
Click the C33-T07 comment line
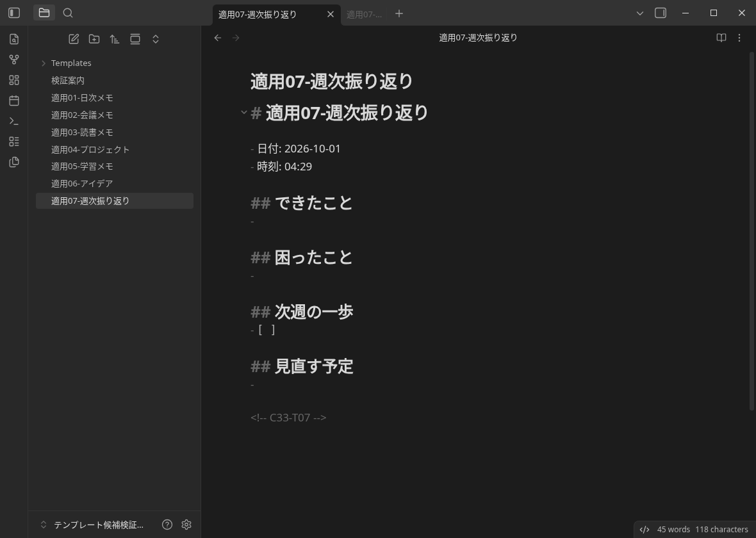(288, 418)
